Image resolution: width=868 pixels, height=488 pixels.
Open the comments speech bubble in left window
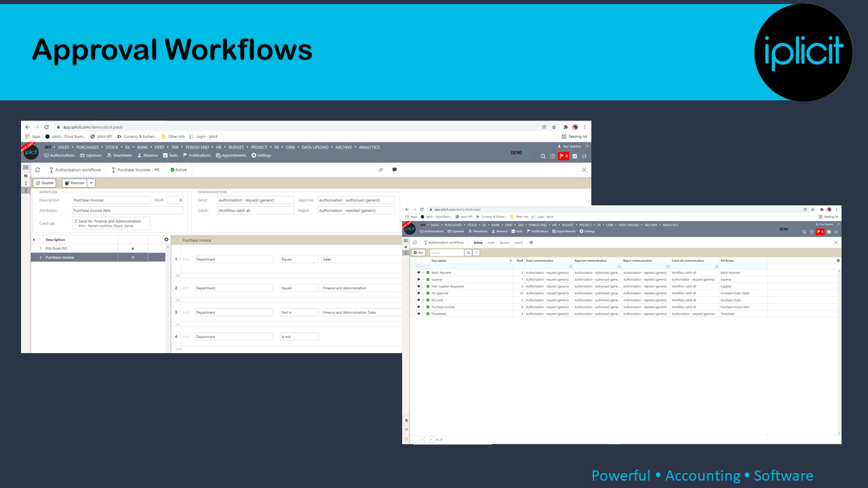pos(394,170)
